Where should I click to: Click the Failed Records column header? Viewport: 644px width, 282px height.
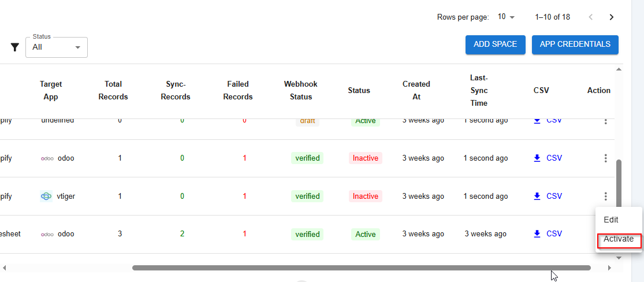click(238, 90)
